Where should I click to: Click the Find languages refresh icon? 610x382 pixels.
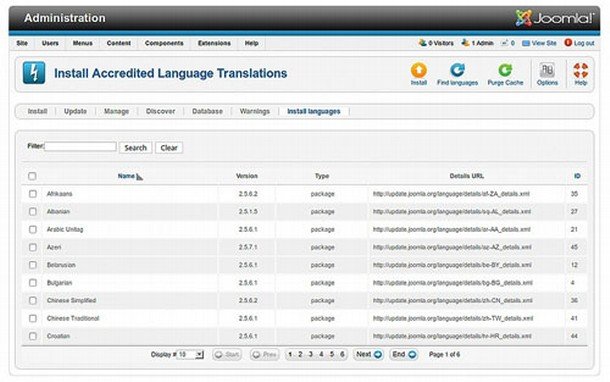tap(457, 70)
